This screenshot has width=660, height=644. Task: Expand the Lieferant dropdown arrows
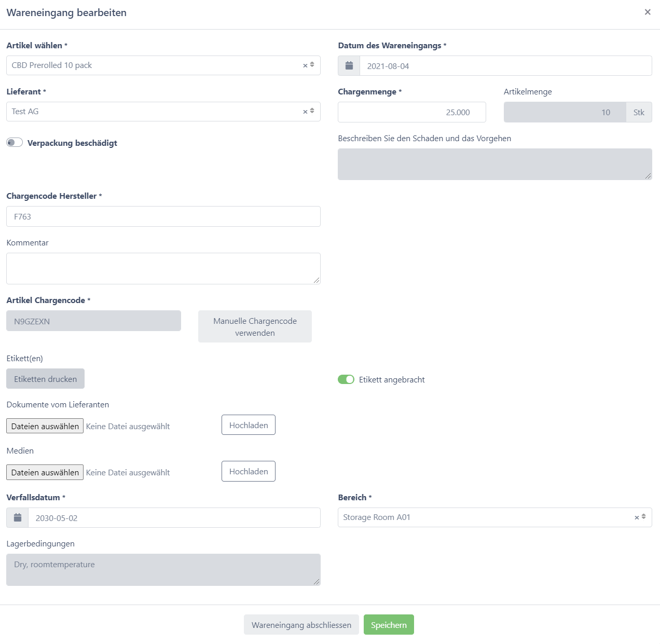312,112
